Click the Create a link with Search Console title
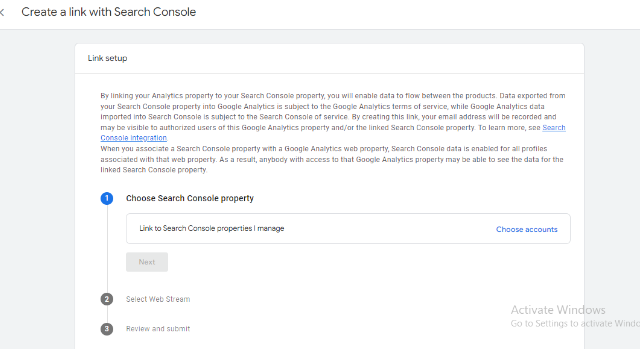The height and width of the screenshot is (362, 640). tap(109, 12)
